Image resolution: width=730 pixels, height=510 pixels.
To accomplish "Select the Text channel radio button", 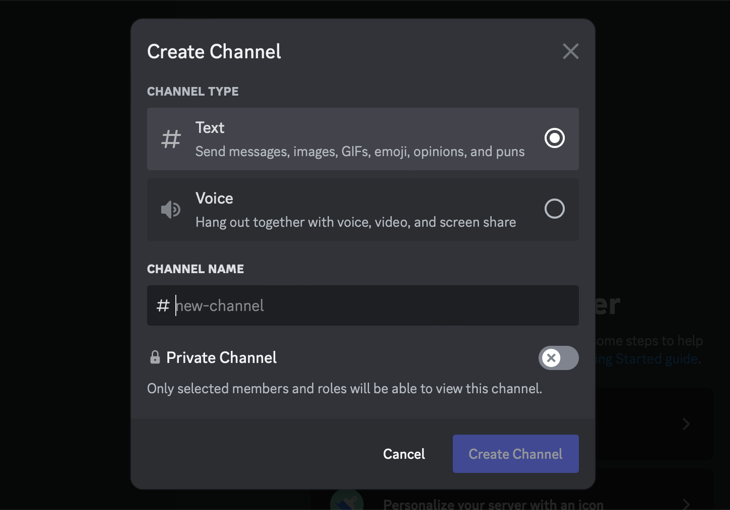I will point(554,138).
